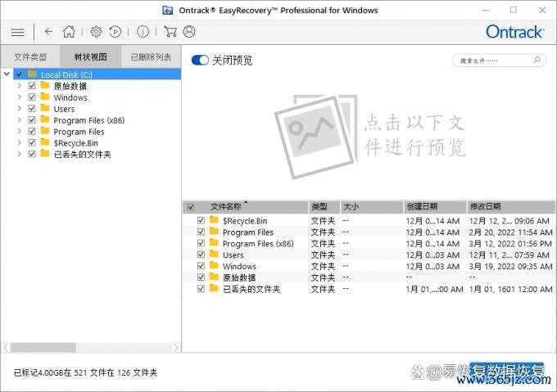Click the search magnifier icon
This screenshot has height=392, width=557.
[x=537, y=60]
